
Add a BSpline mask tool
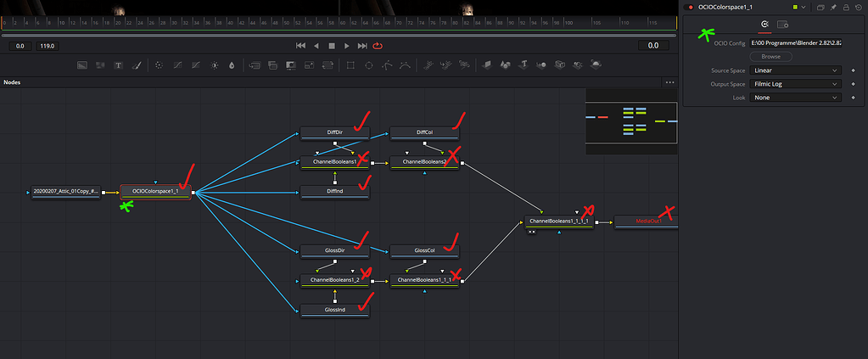406,65
